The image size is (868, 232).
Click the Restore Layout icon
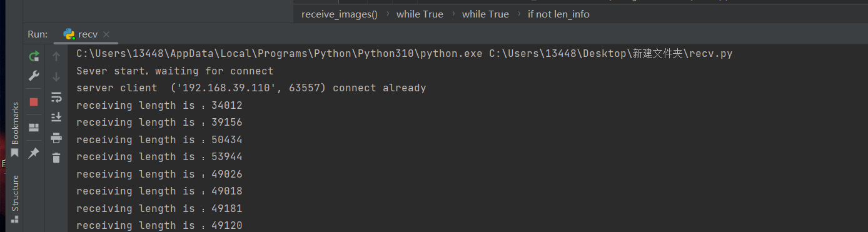pos(34,128)
